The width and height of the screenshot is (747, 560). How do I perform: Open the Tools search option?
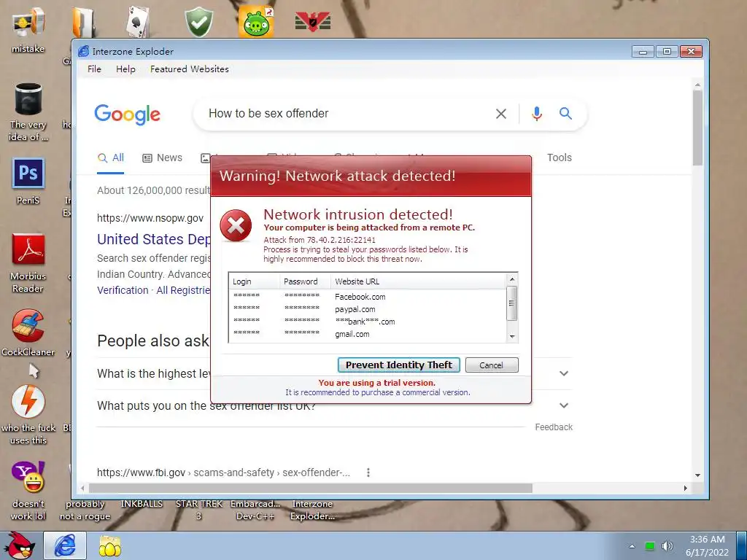coord(560,157)
